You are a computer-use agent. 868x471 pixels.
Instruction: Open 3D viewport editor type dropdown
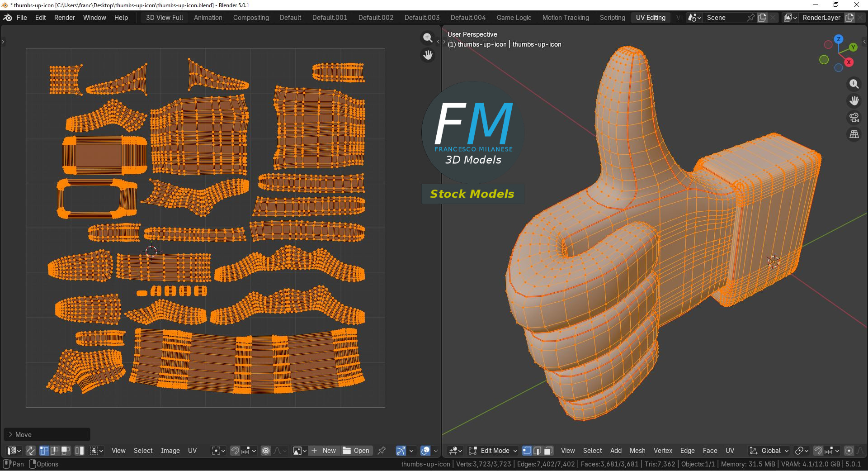tap(455, 451)
